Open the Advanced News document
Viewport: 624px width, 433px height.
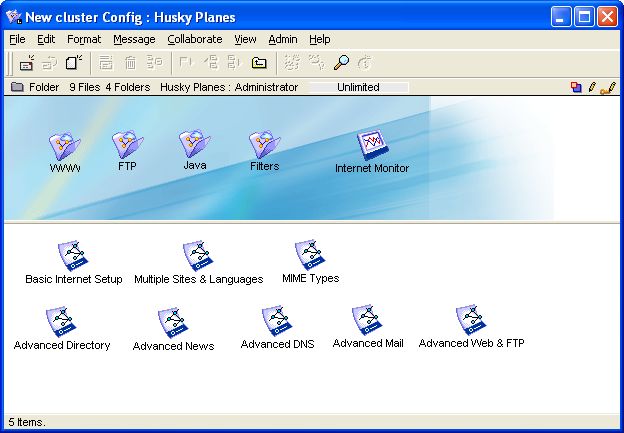[173, 323]
